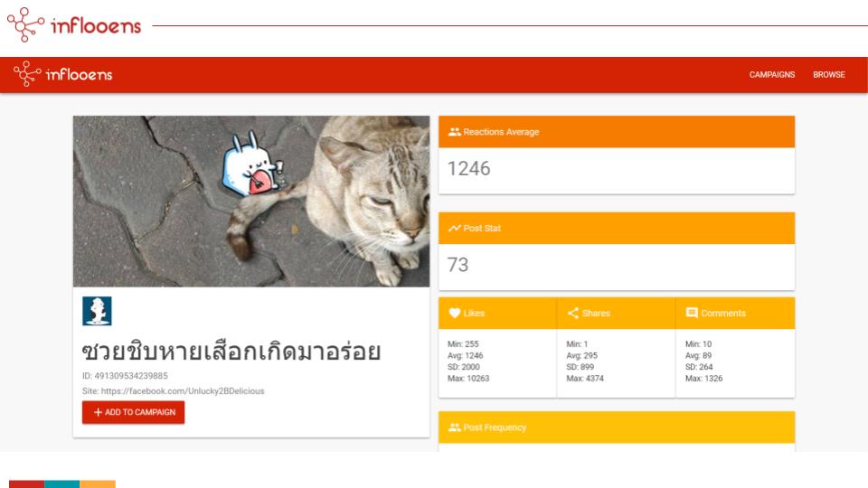Select the Thai page title text
The height and width of the screenshot is (488, 868).
231,352
